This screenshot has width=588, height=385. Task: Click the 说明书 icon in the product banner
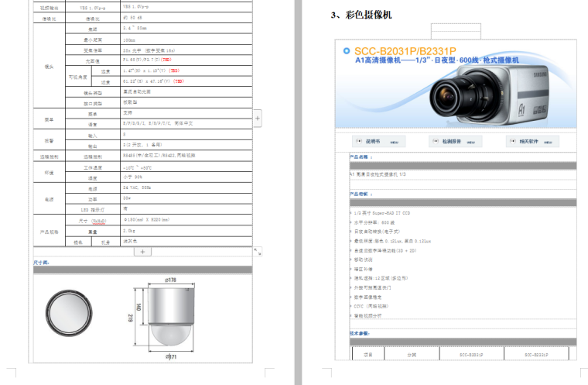click(x=373, y=142)
